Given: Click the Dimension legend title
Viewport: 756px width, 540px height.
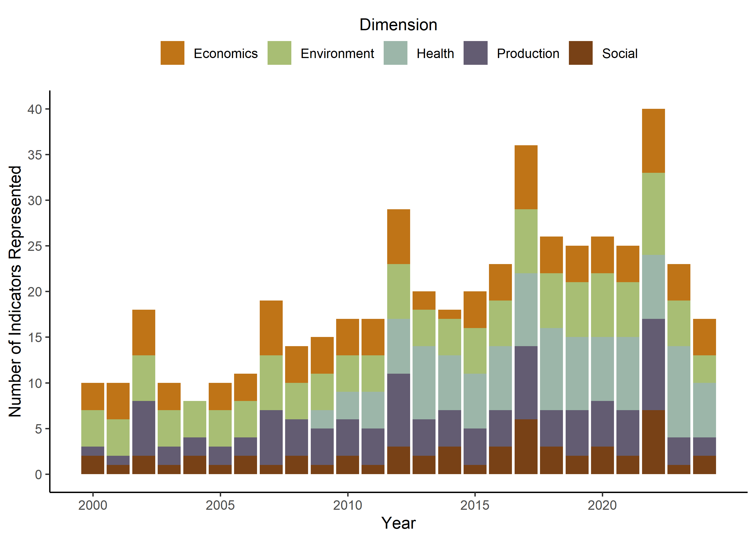Looking at the screenshot, I should tap(398, 25).
